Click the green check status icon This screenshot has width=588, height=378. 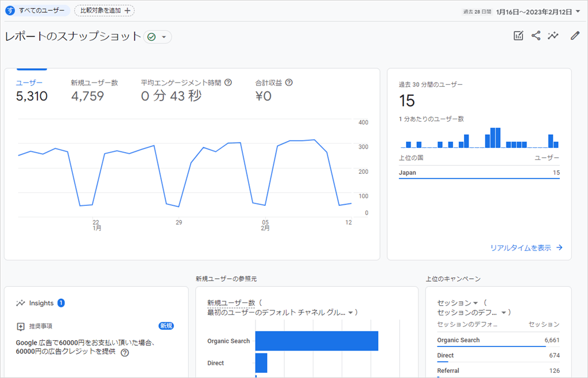click(152, 37)
